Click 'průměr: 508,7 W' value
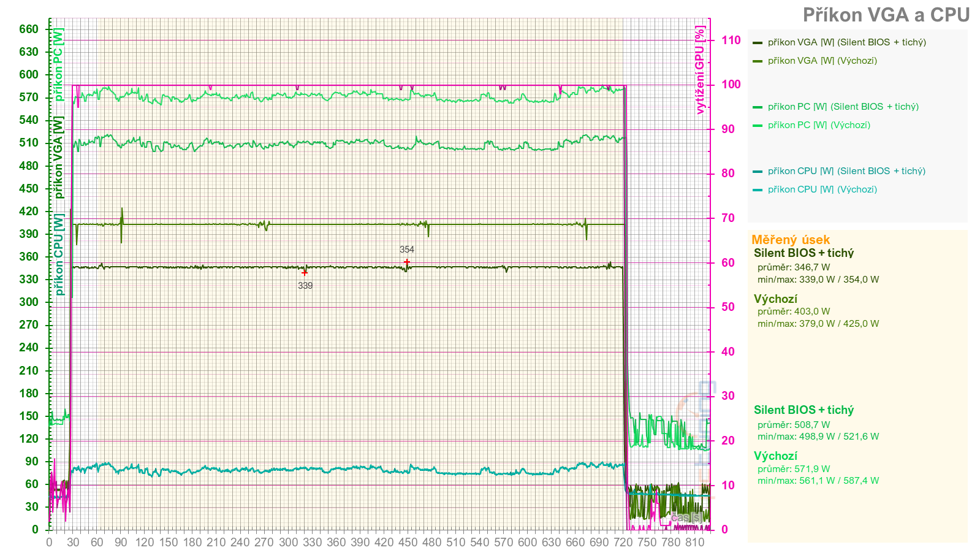The image size is (980, 550). (794, 425)
